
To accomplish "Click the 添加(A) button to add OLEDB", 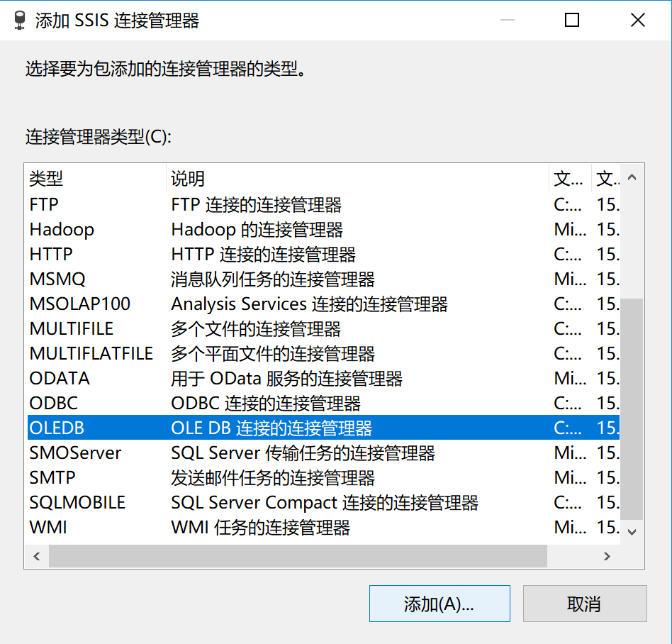I will [439, 604].
